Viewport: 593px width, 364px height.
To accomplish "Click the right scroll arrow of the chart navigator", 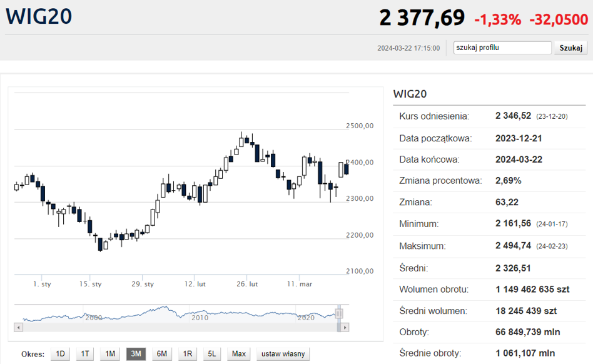I will [345, 327].
